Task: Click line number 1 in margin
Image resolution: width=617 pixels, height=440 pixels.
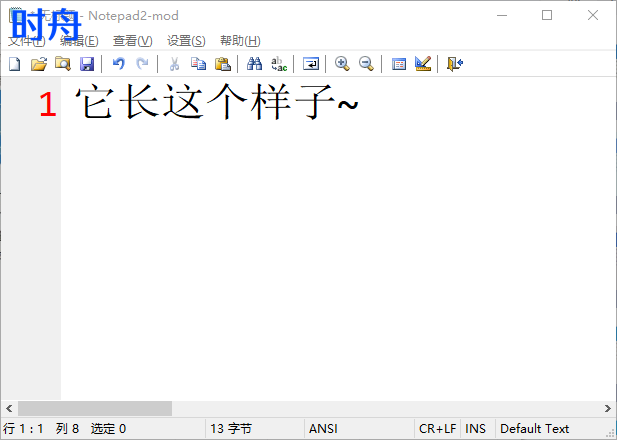Action: [x=48, y=104]
